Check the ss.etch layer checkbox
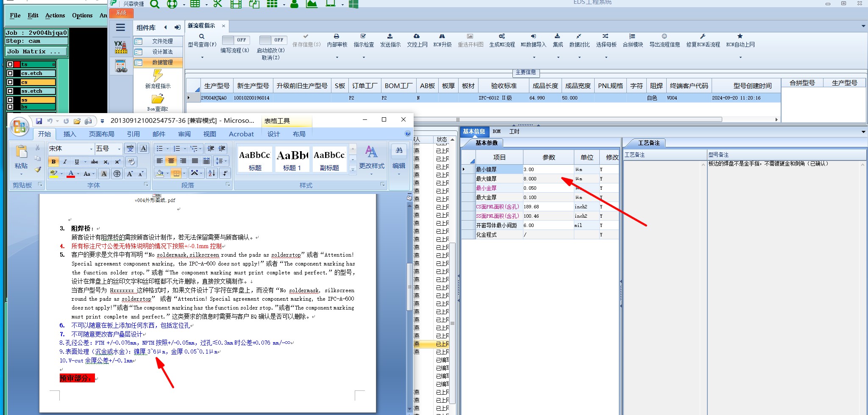 10,91
